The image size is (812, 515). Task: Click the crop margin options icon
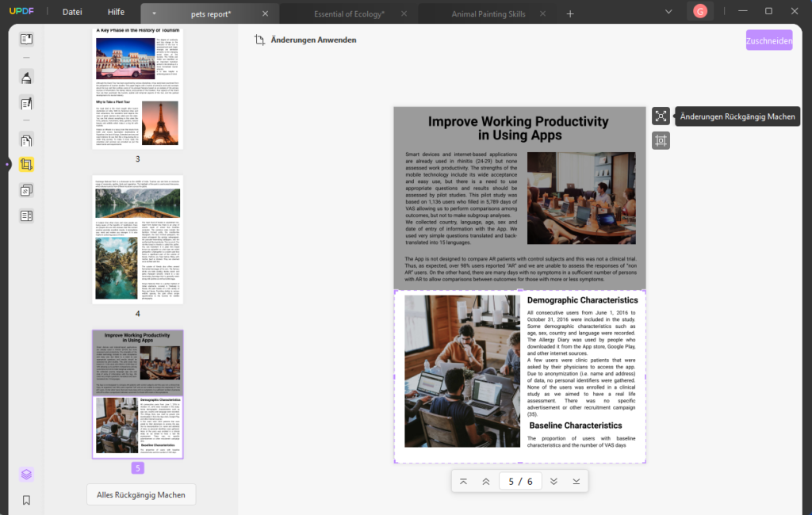[661, 141]
